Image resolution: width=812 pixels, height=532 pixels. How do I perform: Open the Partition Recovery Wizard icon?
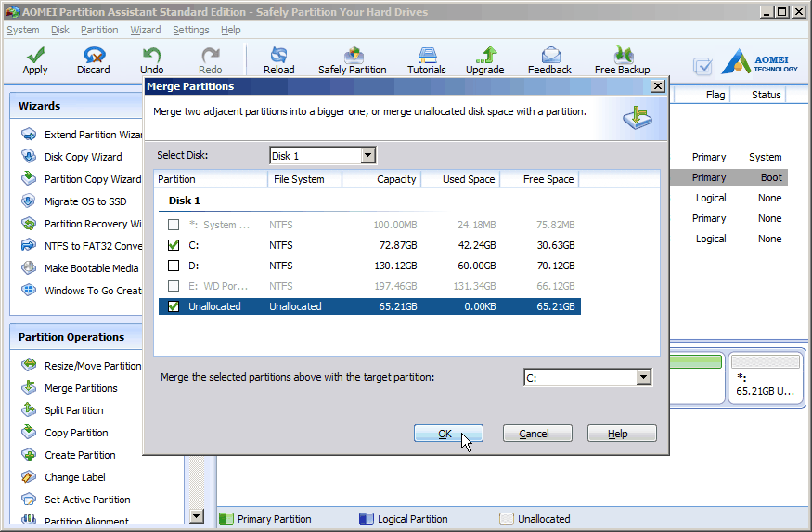(x=29, y=223)
